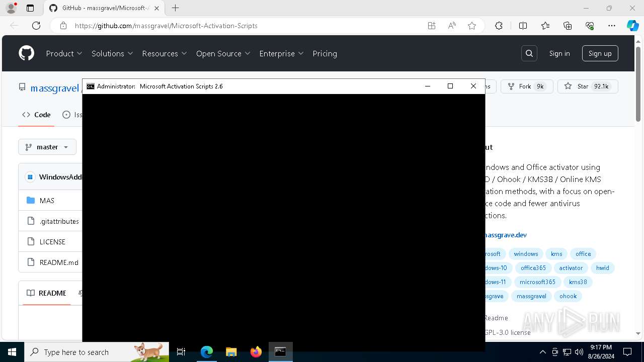Open office365 topic tag
This screenshot has height=362, width=644.
533,268
